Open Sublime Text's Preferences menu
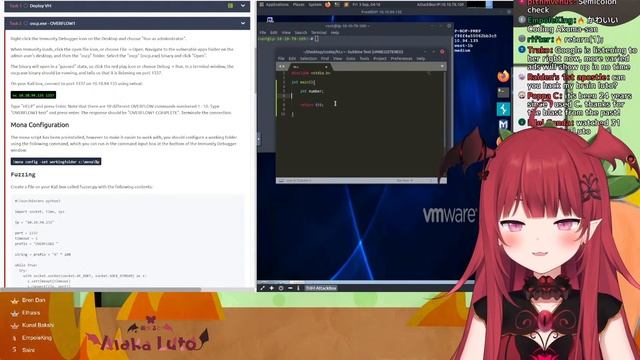640x360 pixels. 402,59
